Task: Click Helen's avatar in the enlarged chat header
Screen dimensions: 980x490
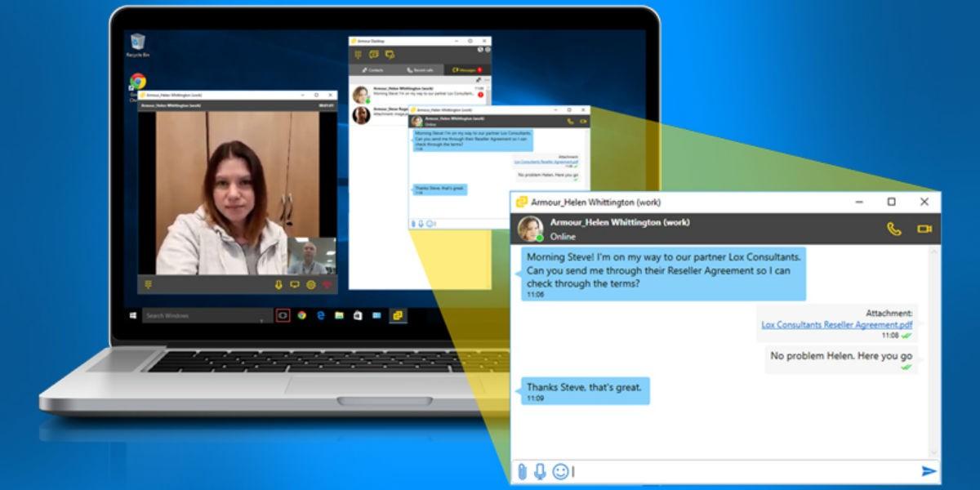Action: (x=530, y=229)
